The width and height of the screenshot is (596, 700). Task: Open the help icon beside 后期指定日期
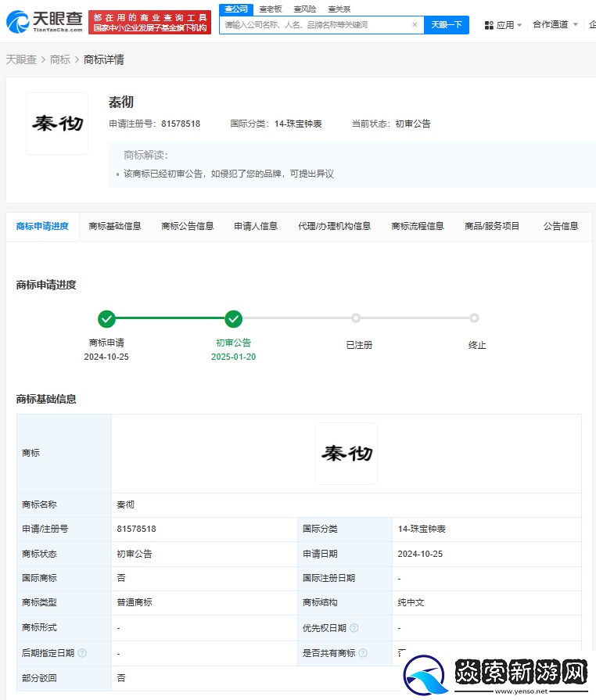[x=82, y=653]
